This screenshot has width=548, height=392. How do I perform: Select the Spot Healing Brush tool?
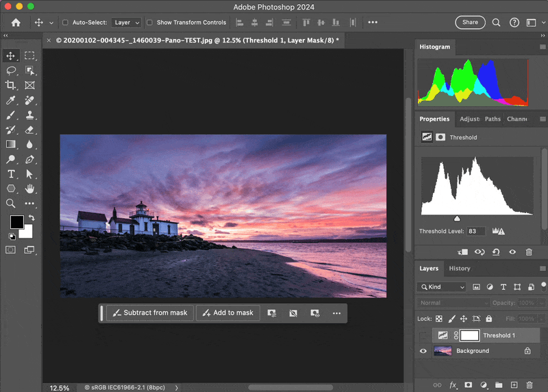pos(29,100)
